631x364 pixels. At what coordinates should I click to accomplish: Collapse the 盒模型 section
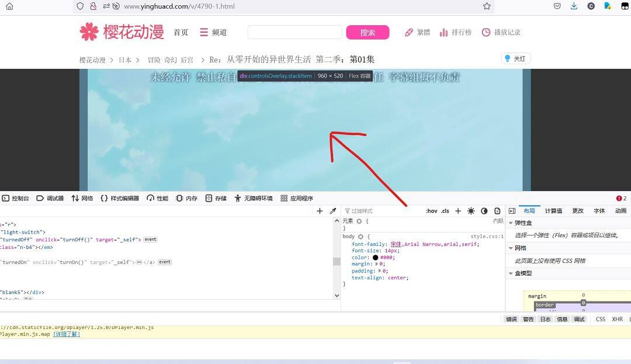coord(511,273)
